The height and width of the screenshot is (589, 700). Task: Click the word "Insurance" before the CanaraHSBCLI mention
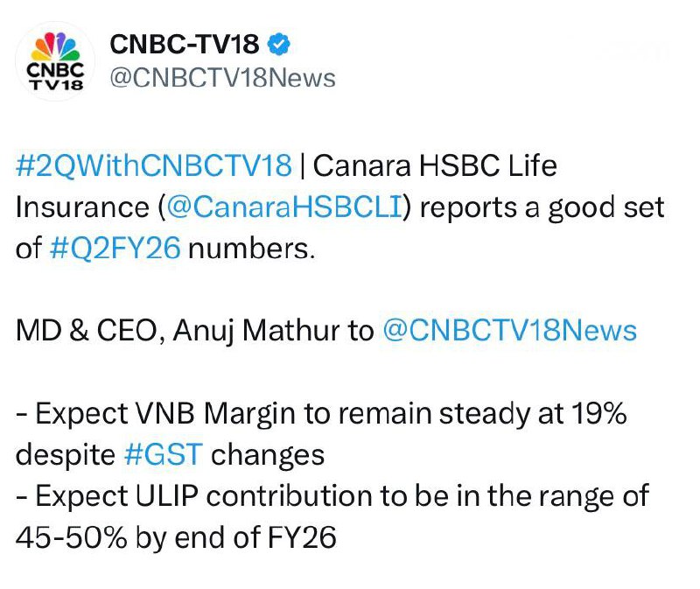click(x=82, y=207)
